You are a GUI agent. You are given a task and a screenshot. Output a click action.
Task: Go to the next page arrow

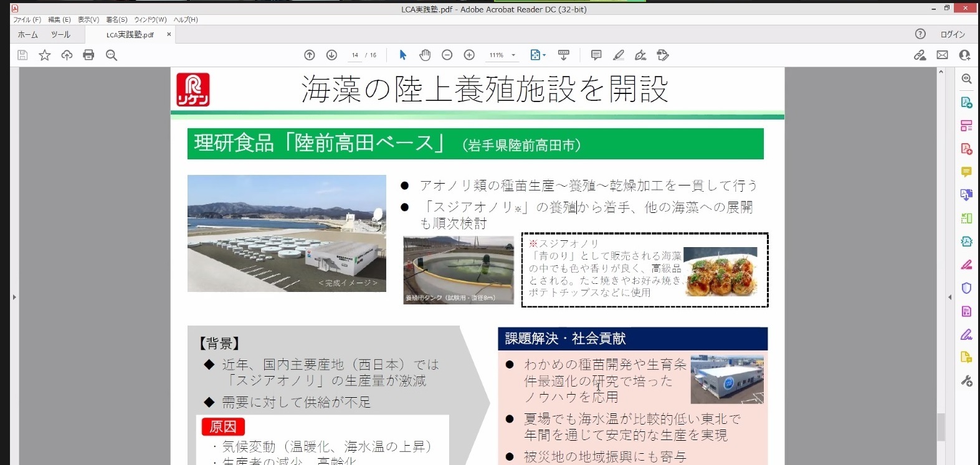pyautogui.click(x=331, y=55)
